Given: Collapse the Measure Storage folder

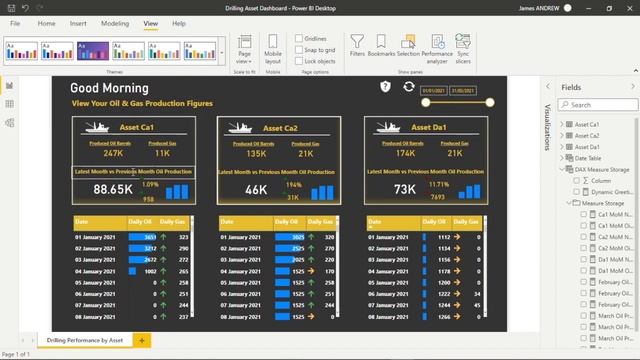Looking at the screenshot, I should click(x=569, y=203).
